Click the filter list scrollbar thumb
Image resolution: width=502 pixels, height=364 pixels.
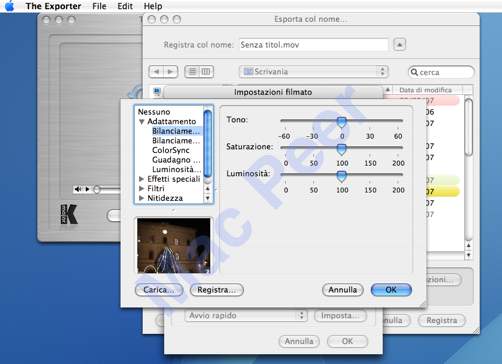(208, 143)
